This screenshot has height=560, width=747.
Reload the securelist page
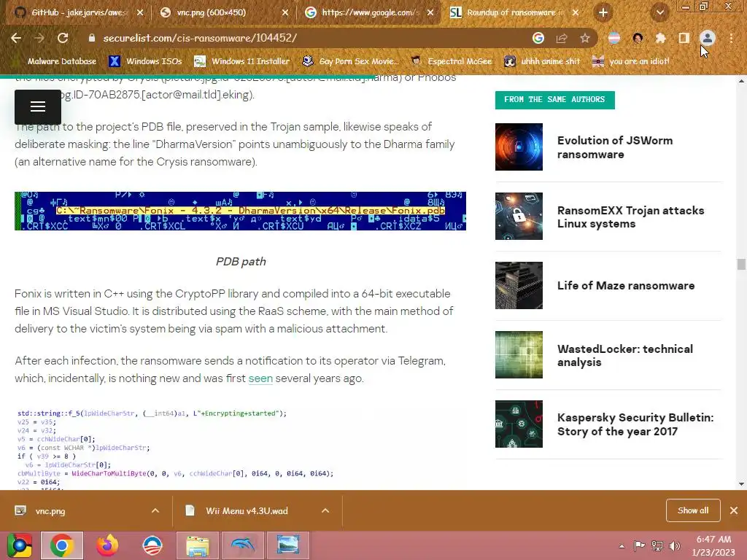63,38
